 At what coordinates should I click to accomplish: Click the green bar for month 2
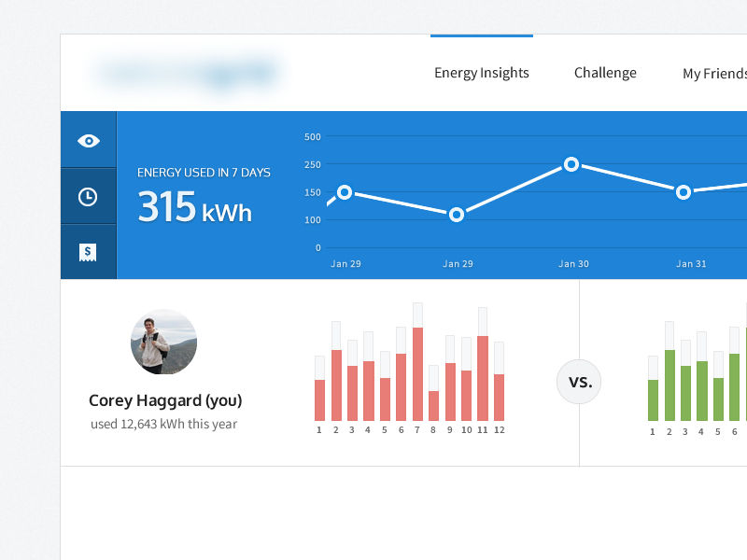pyautogui.click(x=669, y=385)
